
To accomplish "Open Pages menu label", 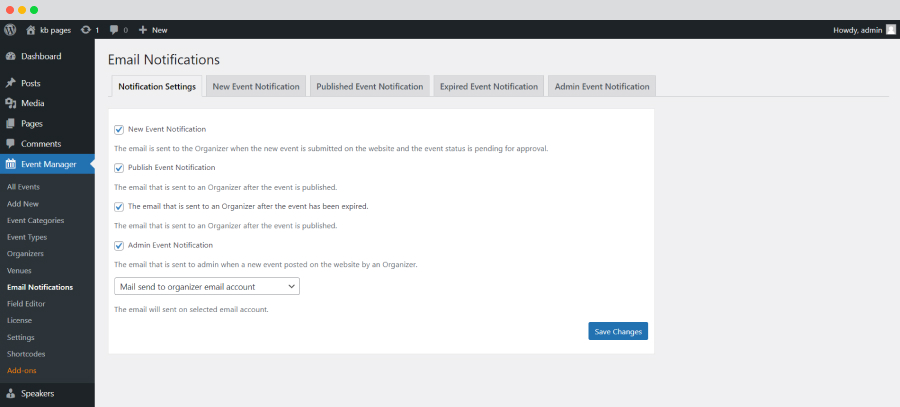I will pos(32,123).
